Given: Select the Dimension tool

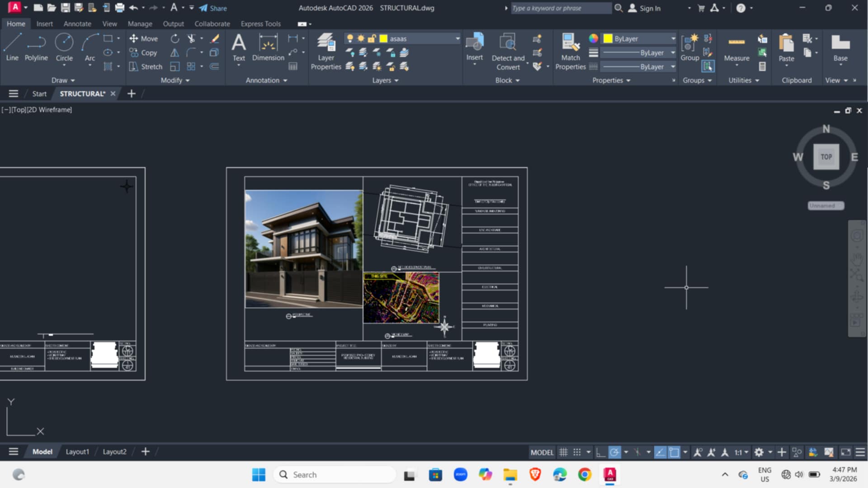Looking at the screenshot, I should (268, 47).
